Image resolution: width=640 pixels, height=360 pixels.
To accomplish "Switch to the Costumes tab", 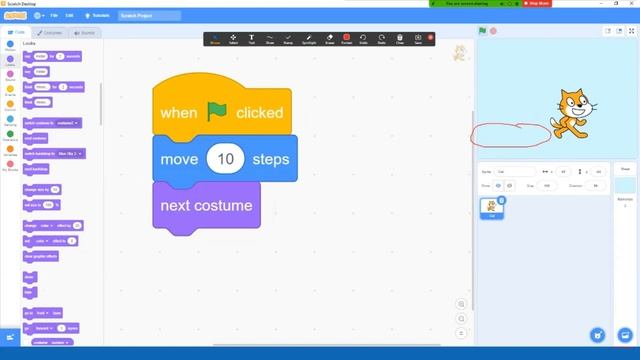I will (x=49, y=33).
